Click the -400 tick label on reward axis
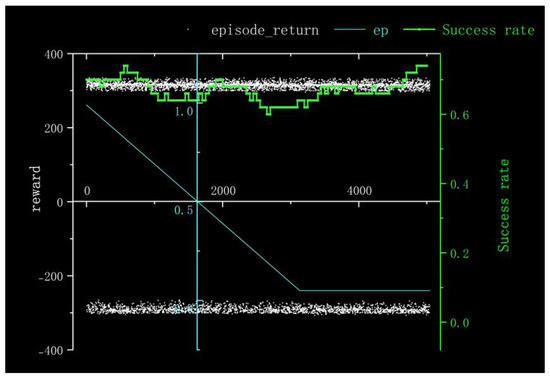The height and width of the screenshot is (377, 550). pos(51,350)
